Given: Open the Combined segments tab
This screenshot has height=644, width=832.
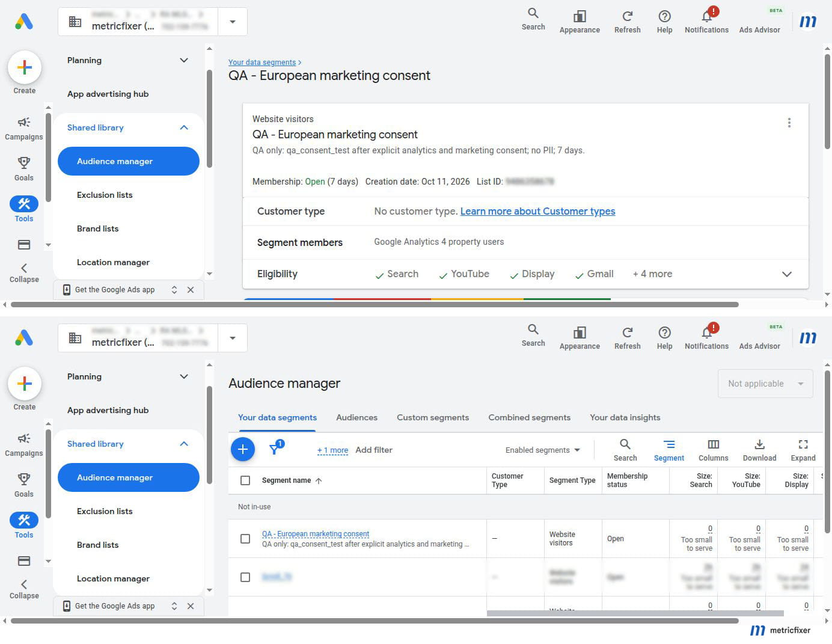Looking at the screenshot, I should pyautogui.click(x=530, y=417).
